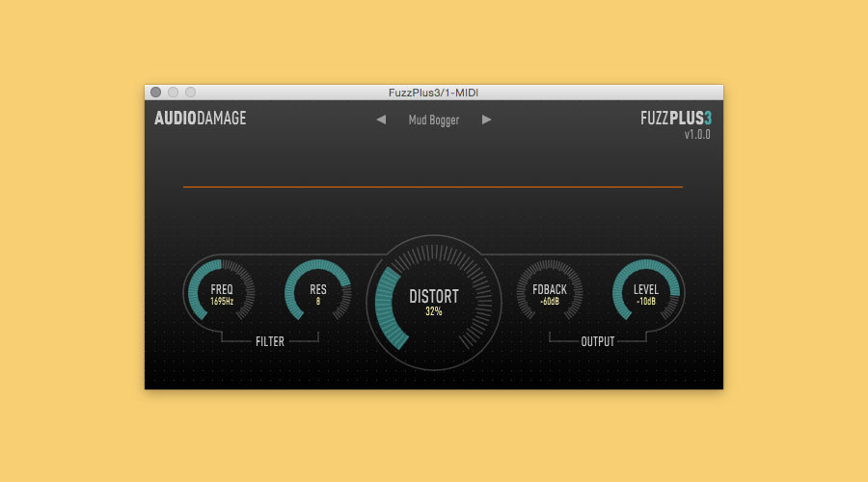Click the orange waveform display line

click(x=433, y=187)
